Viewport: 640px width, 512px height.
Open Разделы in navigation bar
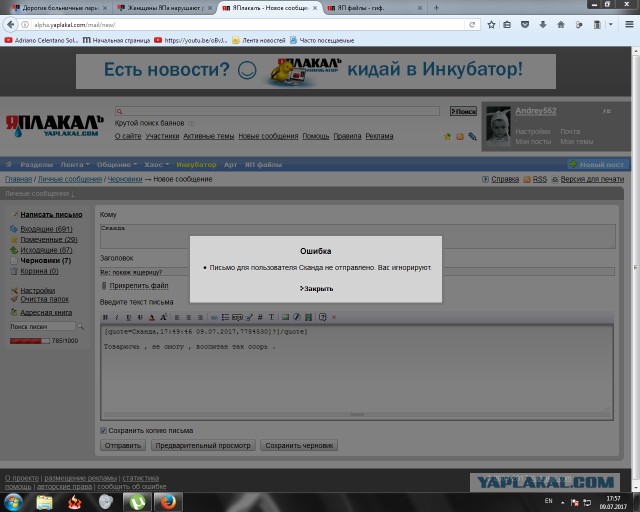36,165
